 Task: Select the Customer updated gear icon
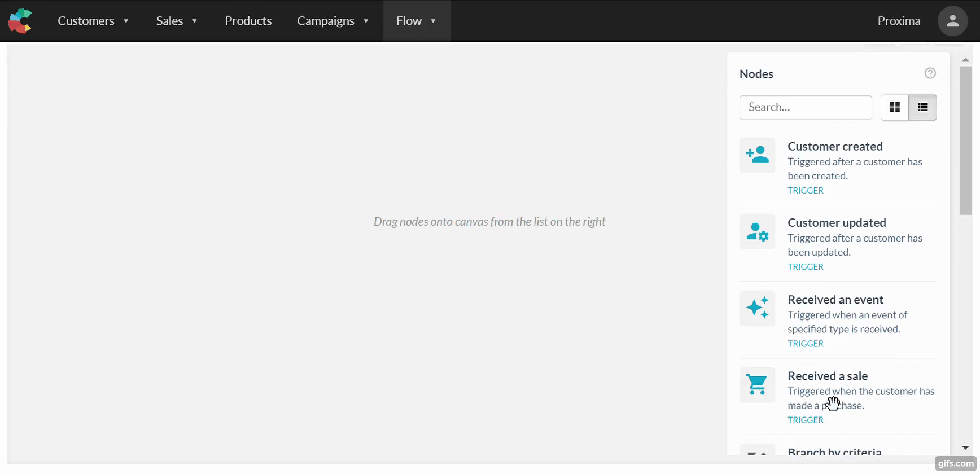point(757,232)
